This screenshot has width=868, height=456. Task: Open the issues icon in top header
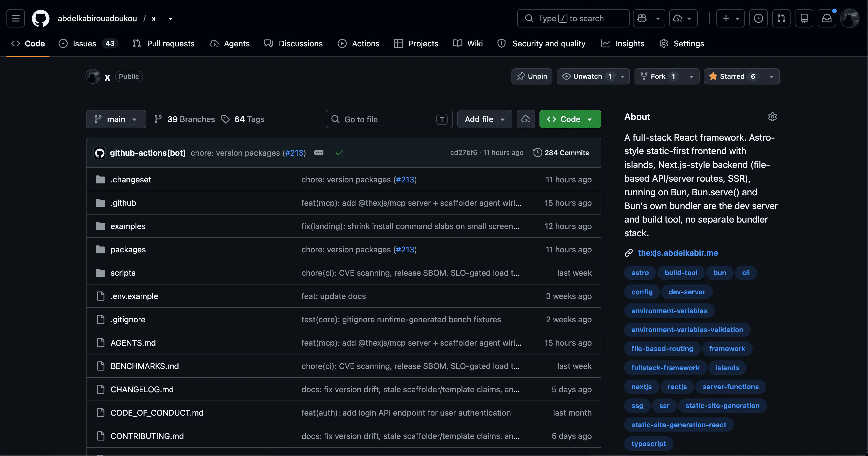click(758, 18)
